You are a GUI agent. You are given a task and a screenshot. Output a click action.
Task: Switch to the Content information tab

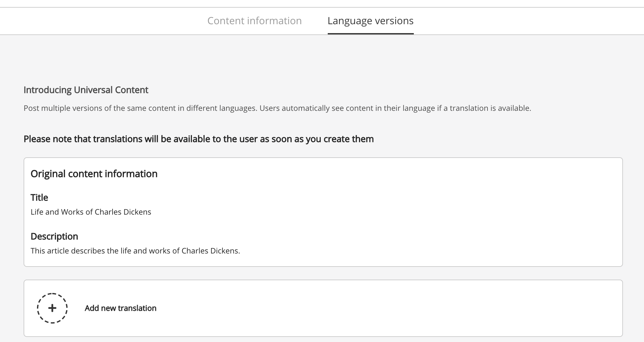pyautogui.click(x=254, y=21)
